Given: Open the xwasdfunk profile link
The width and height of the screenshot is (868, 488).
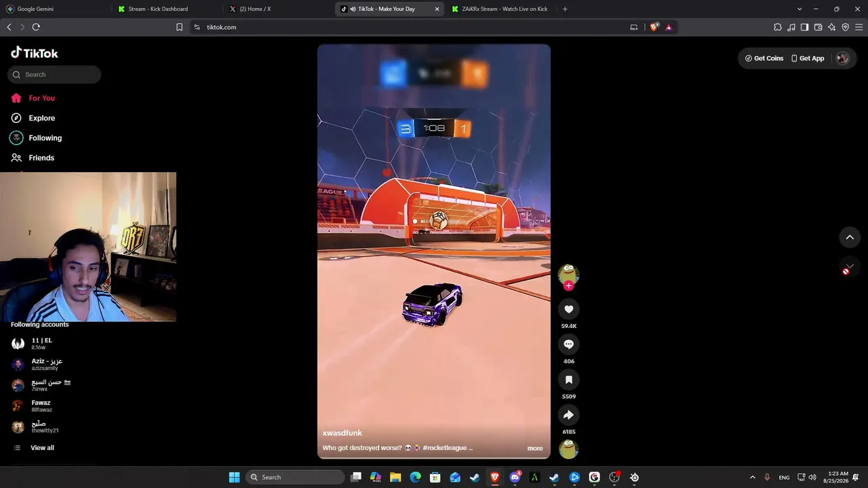Looking at the screenshot, I should 342,433.
